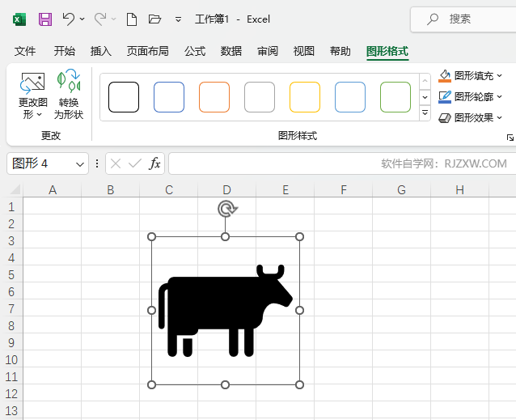Click the Save icon in title bar
Screen dimensions: 516x420
point(45,19)
